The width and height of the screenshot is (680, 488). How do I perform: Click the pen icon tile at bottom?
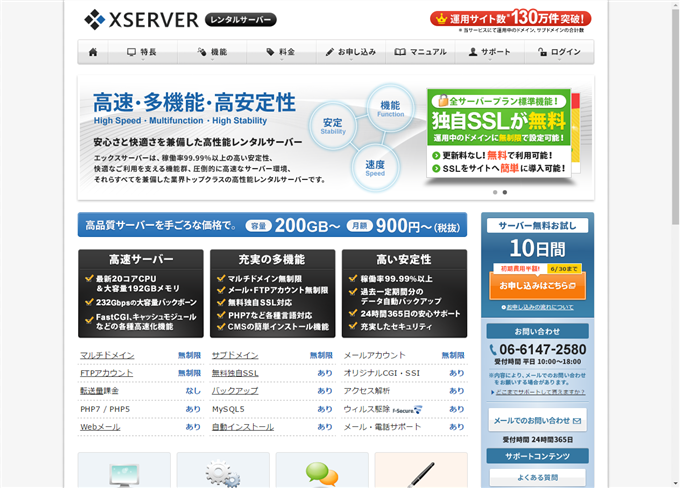tap(421, 470)
